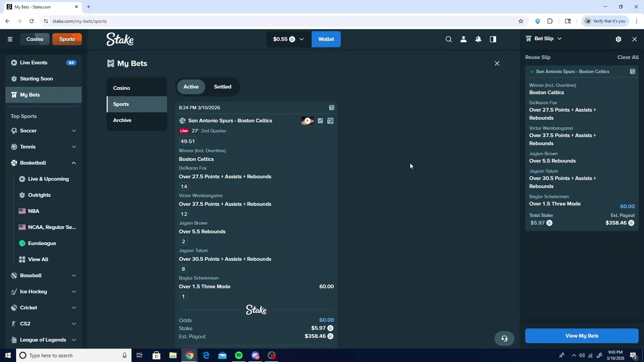This screenshot has height=362, width=644.
Task: Select the Sports tab in My Bets
Action: click(137, 104)
